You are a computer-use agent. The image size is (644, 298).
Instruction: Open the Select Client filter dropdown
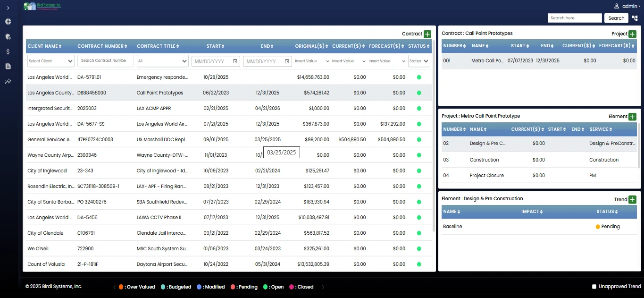pyautogui.click(x=51, y=61)
